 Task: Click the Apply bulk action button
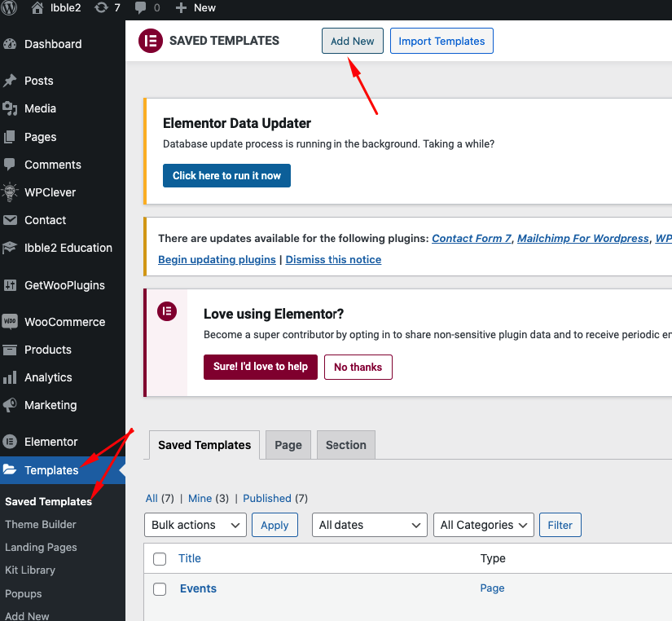[x=275, y=525]
